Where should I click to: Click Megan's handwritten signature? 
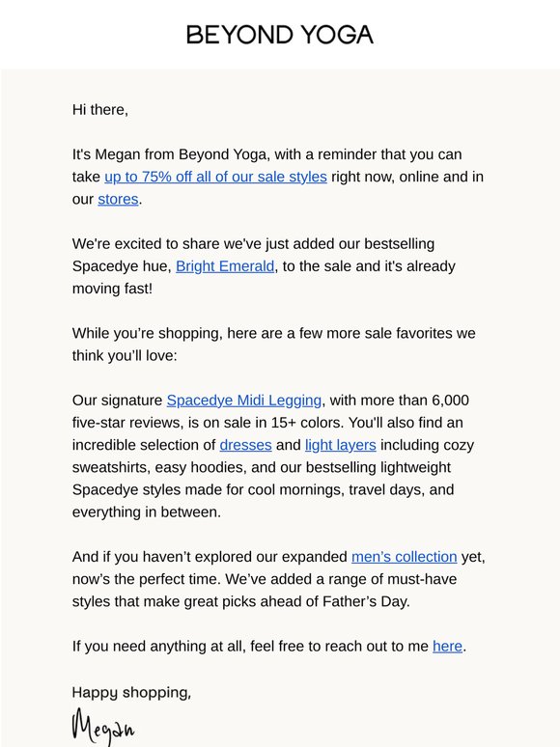(x=103, y=727)
